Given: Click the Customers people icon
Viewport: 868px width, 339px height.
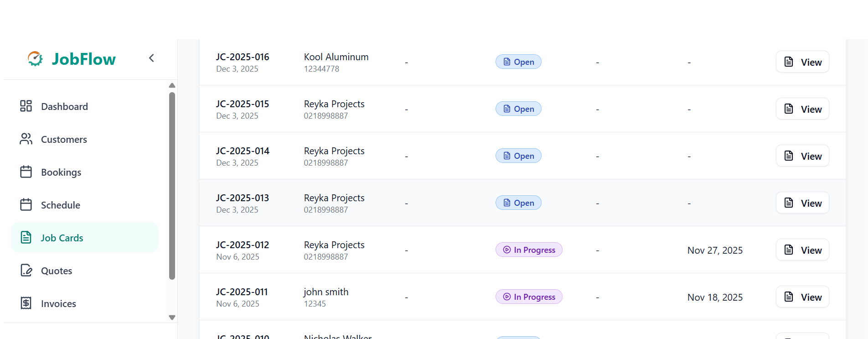Looking at the screenshot, I should [26, 139].
